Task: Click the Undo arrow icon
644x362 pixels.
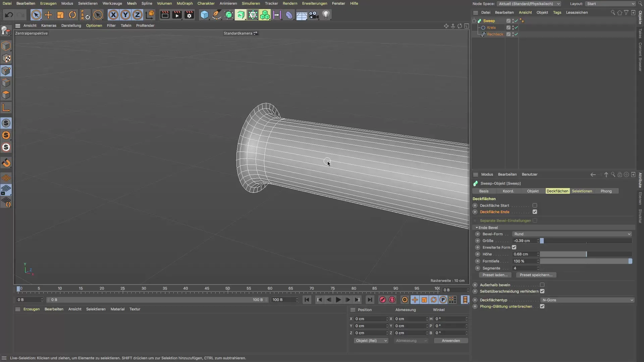Action: click(x=9, y=15)
